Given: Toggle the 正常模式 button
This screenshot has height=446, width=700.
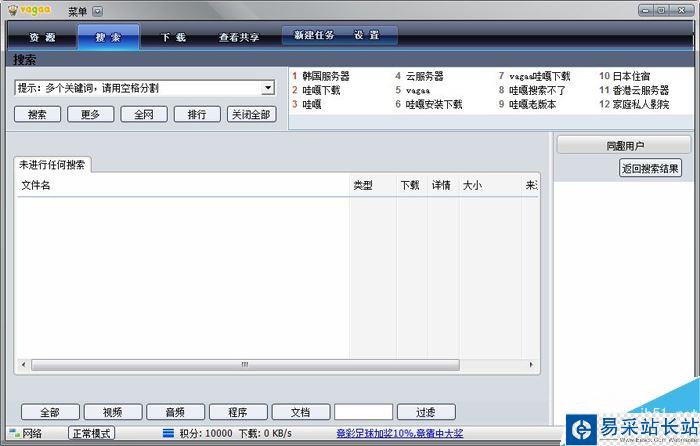Looking at the screenshot, I should pyautogui.click(x=92, y=433).
